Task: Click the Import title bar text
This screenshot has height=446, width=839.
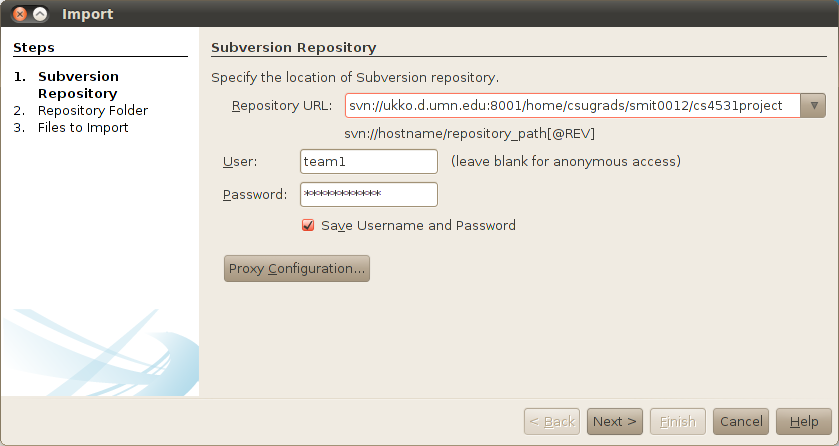Action: (x=88, y=15)
